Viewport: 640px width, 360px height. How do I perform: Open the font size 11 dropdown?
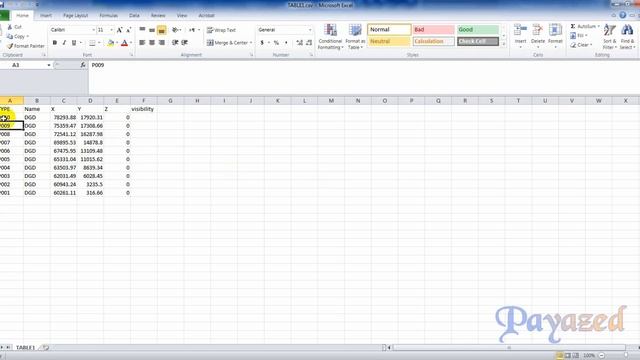point(111,30)
